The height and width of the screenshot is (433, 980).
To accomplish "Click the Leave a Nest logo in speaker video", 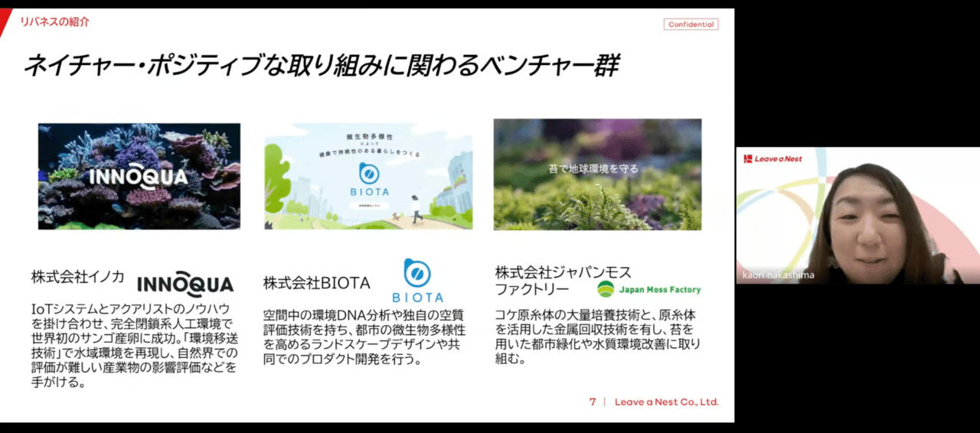I will 774,159.
